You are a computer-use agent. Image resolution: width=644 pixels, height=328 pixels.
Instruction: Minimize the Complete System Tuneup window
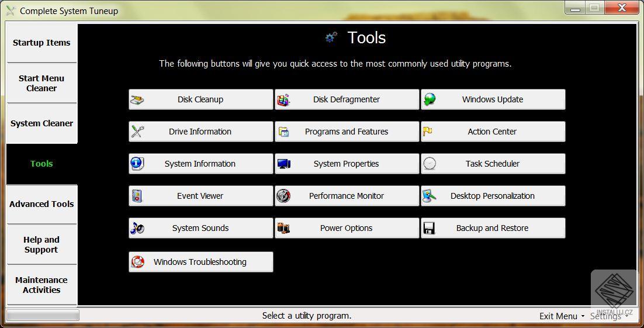pyautogui.click(x=575, y=8)
